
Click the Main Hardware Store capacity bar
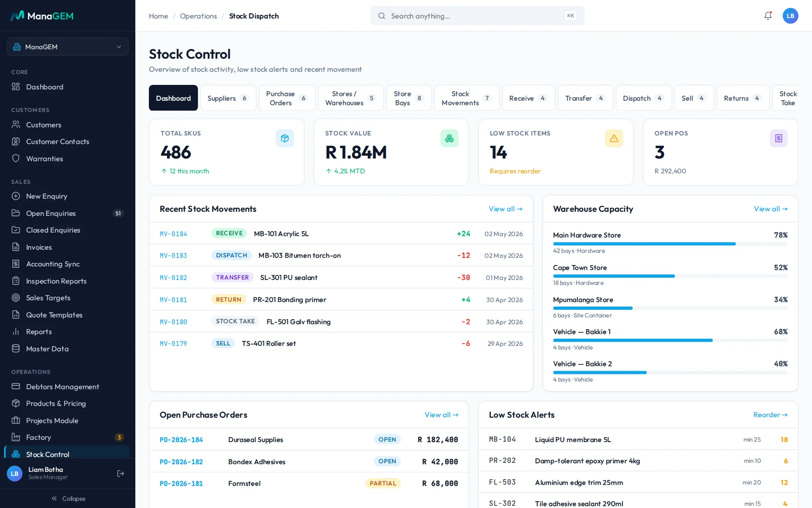click(x=670, y=244)
